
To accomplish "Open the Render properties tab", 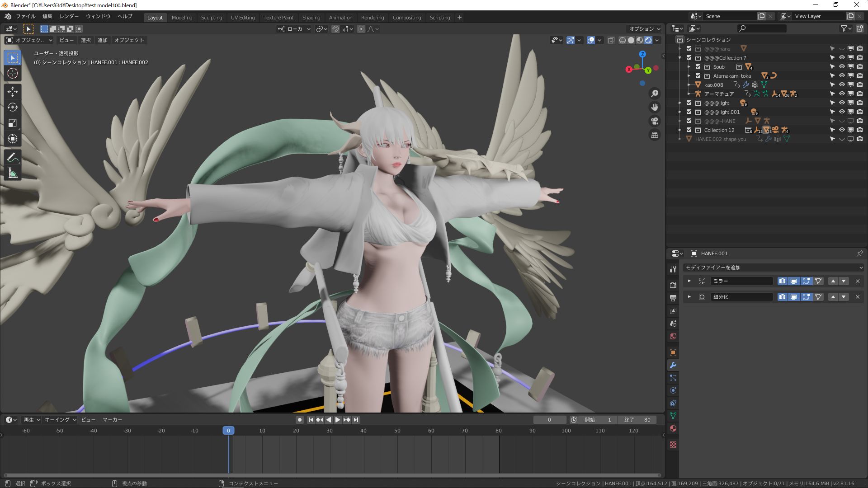I will pos(673,285).
